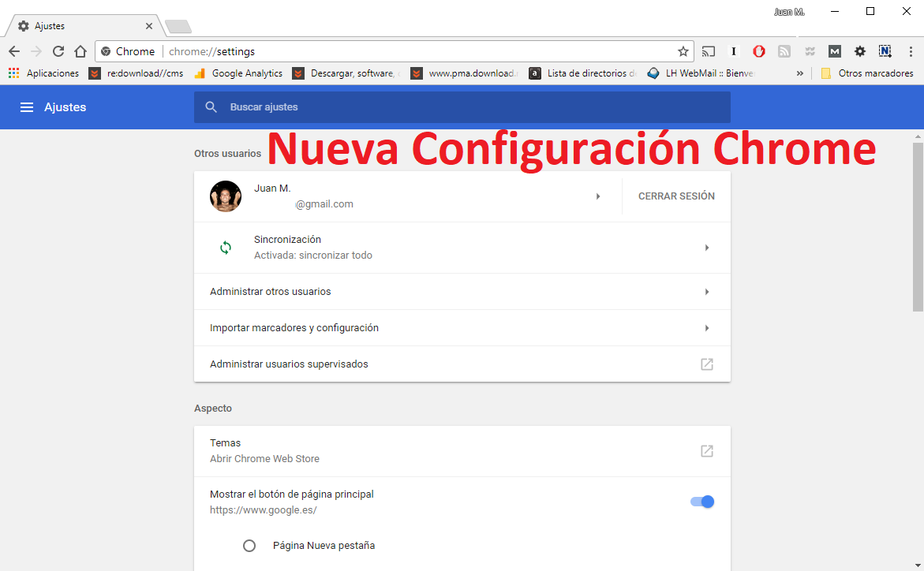
Task: Reload the settings page
Action: [x=58, y=52]
